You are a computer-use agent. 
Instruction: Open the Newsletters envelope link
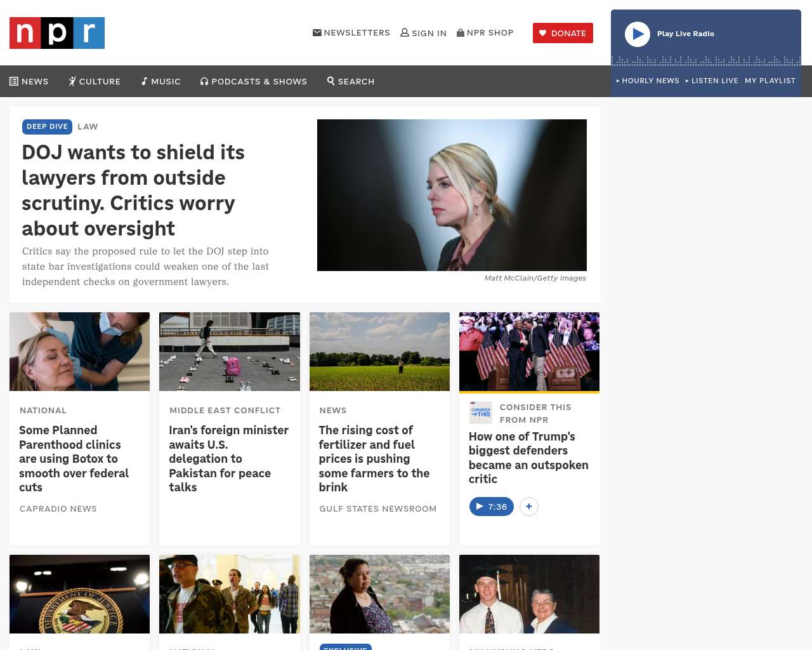coord(351,33)
